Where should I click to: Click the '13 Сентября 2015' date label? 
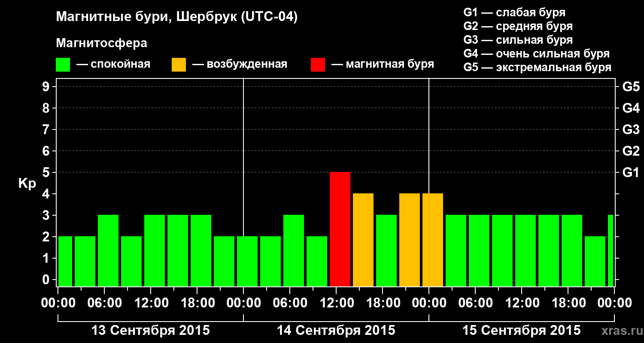151,331
